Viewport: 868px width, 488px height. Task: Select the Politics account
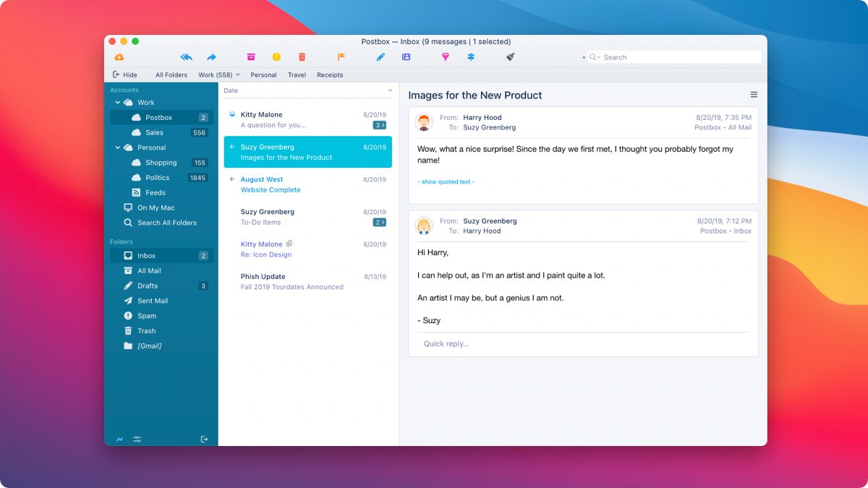tap(161, 178)
